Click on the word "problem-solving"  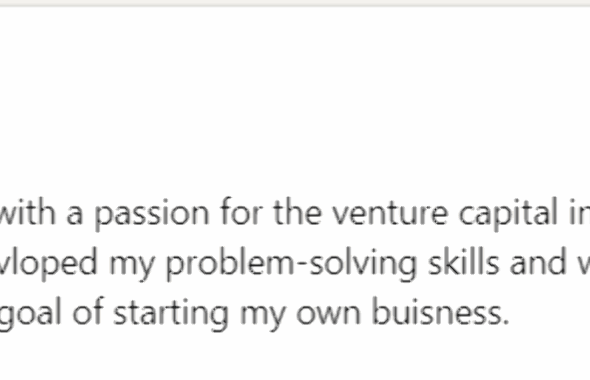(x=291, y=263)
